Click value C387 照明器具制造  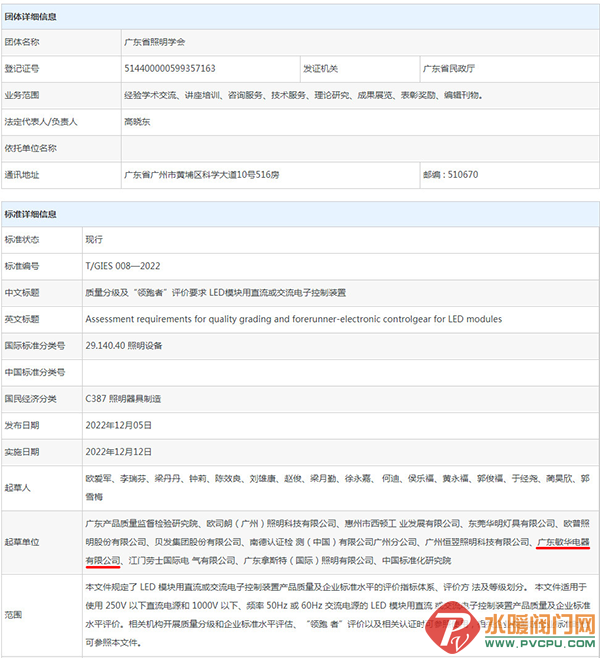coord(123,399)
